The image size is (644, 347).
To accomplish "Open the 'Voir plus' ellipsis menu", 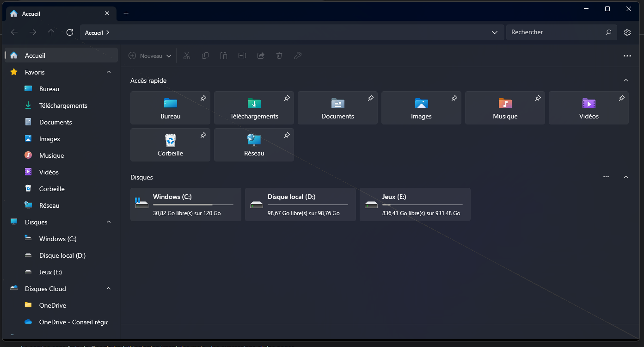I will (x=627, y=56).
